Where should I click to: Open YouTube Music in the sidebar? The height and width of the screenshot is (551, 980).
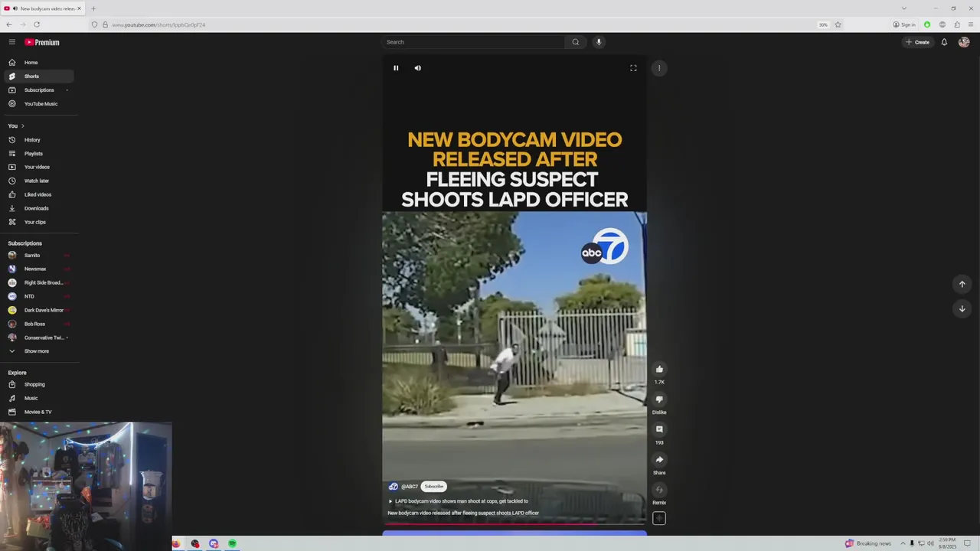(x=38, y=104)
